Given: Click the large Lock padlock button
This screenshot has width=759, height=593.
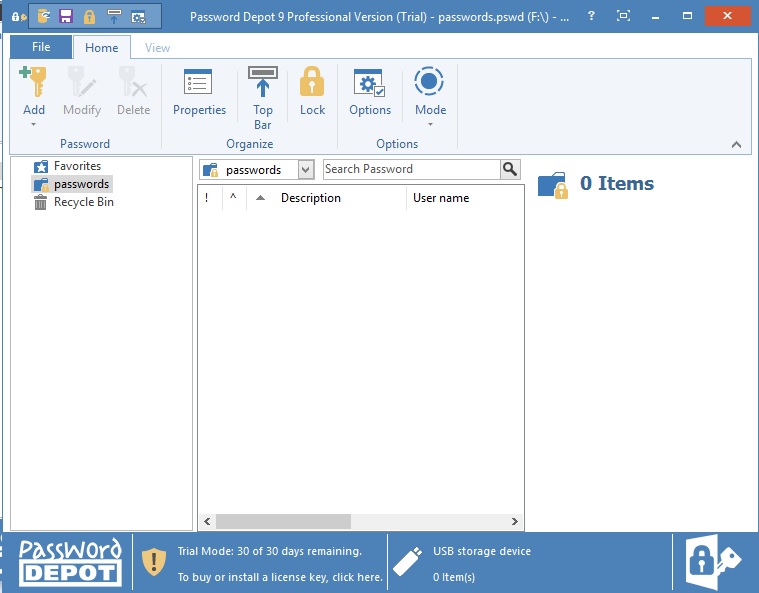Looking at the screenshot, I should pos(312,91).
